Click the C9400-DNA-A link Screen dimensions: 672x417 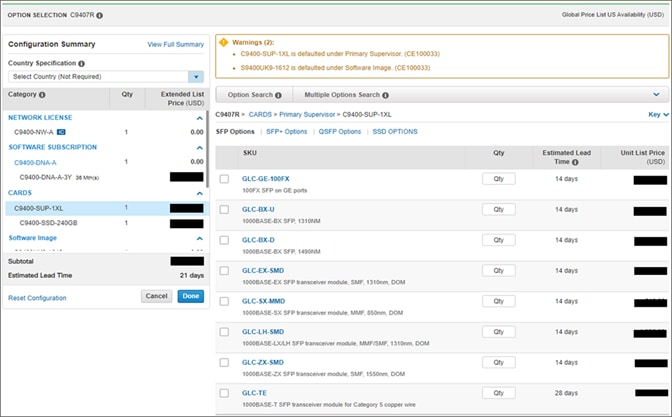point(35,163)
